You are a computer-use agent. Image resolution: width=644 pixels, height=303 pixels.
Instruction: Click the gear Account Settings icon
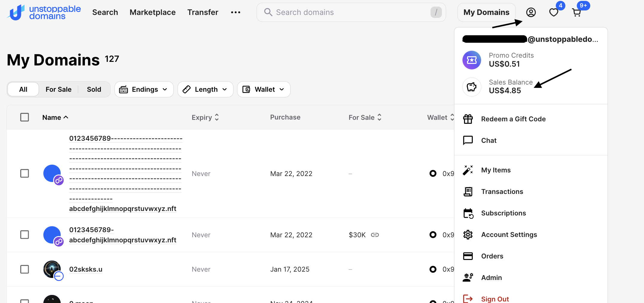(468, 235)
